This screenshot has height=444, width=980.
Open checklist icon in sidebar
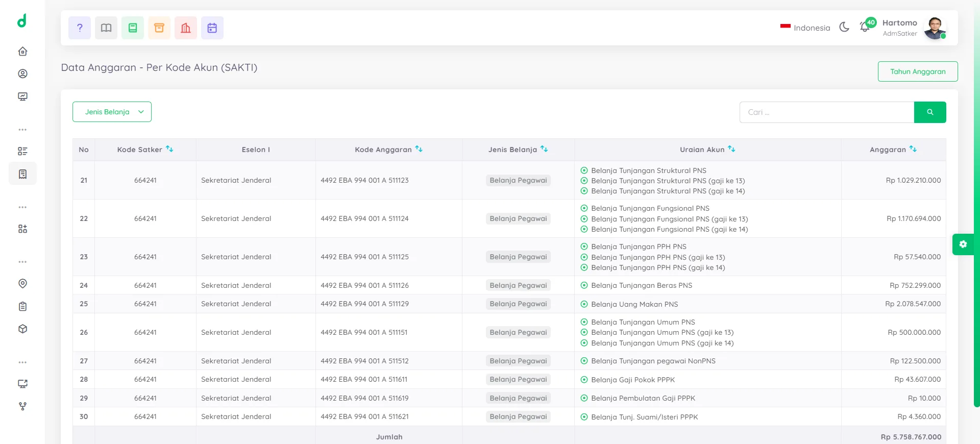point(22,151)
